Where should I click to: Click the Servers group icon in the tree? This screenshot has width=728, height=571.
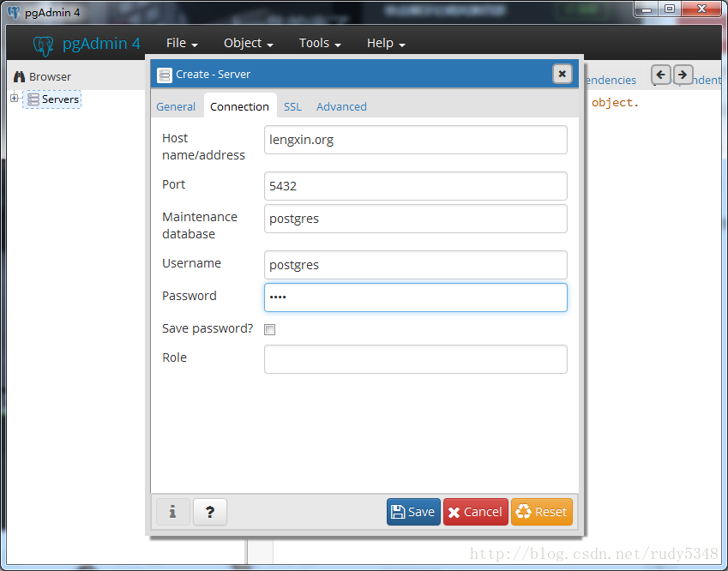[x=33, y=99]
